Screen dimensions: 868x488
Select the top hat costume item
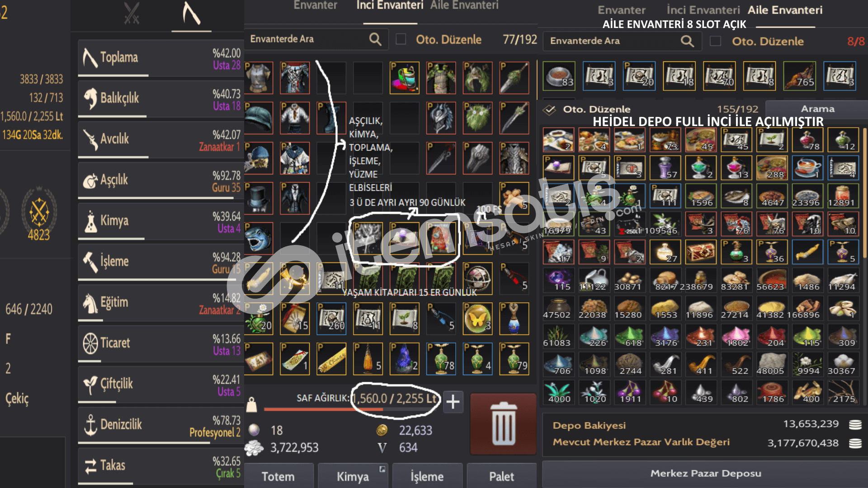259,198
